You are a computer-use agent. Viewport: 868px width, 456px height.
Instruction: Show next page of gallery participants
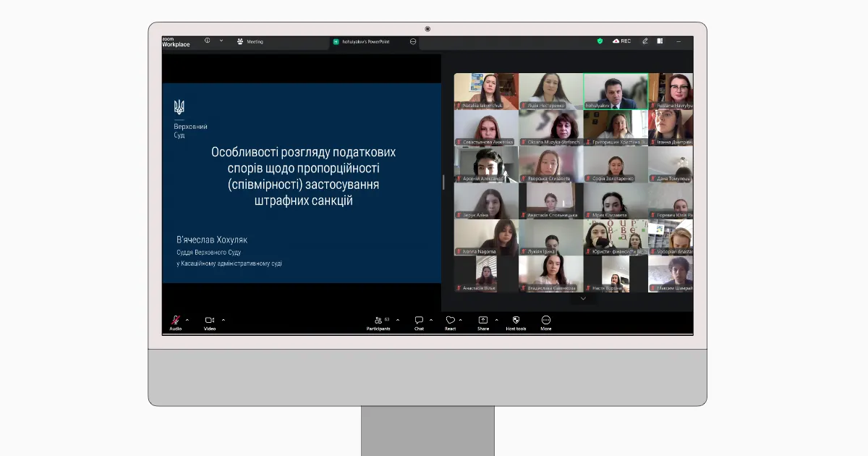coord(583,298)
